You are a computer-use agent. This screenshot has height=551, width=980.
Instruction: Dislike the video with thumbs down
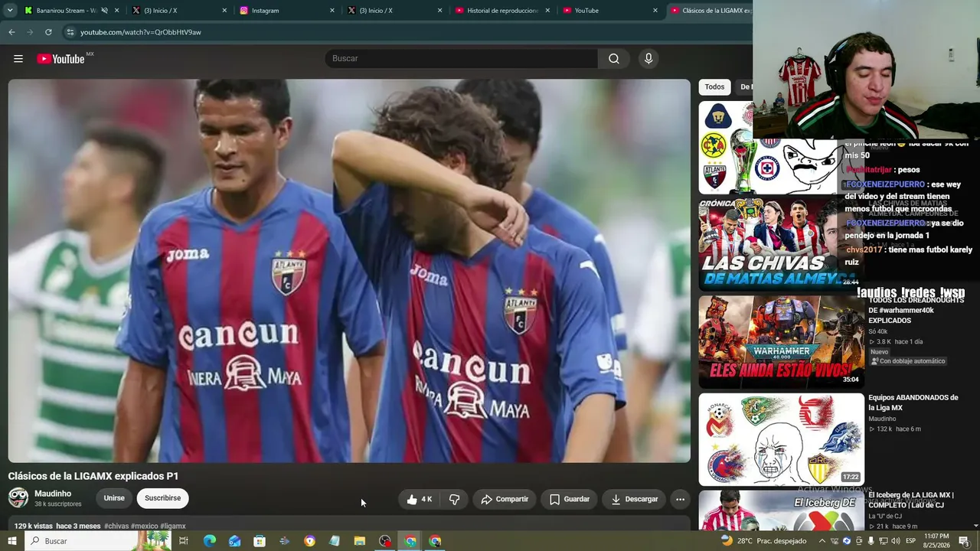click(x=454, y=499)
